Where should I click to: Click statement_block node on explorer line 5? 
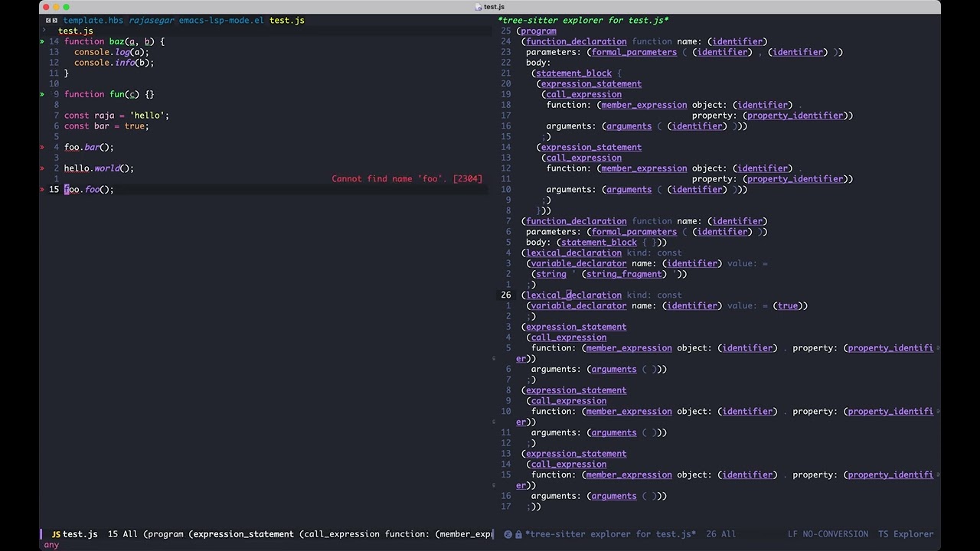pos(599,243)
